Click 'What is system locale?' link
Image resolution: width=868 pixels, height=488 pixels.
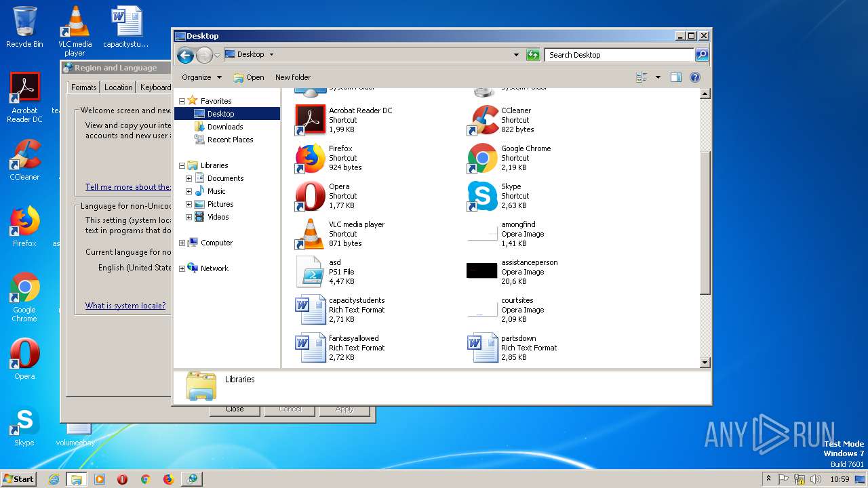click(125, 306)
